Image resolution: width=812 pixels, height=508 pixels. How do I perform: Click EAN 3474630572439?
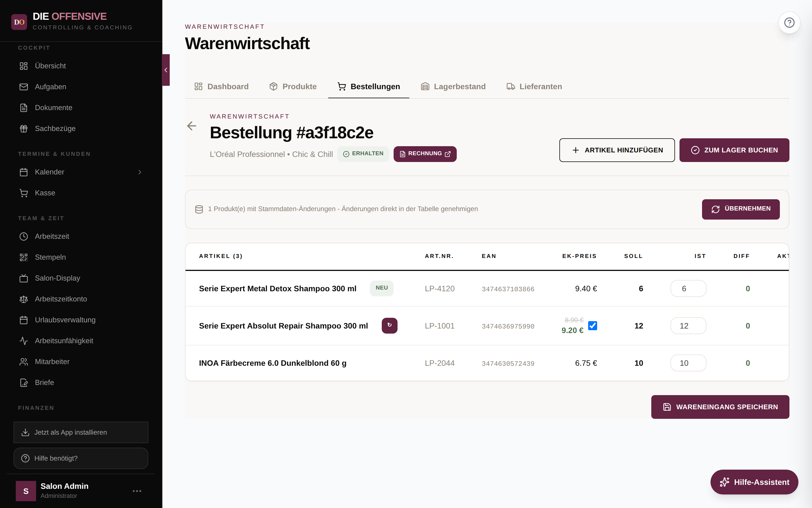tap(508, 364)
